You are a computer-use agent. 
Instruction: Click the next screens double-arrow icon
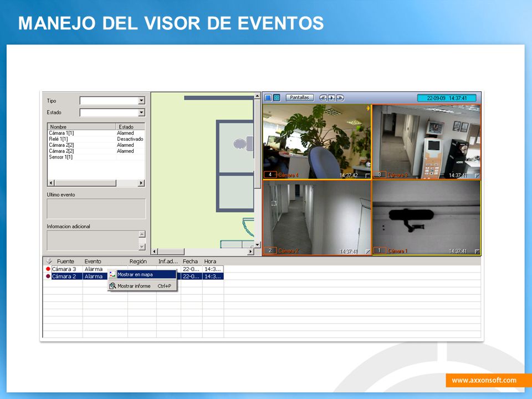pos(340,98)
